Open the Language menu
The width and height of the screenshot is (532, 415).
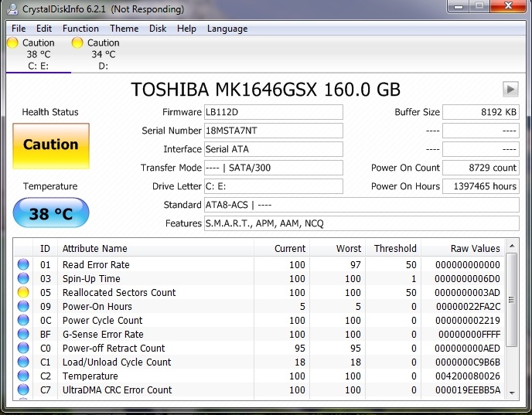coord(227,29)
